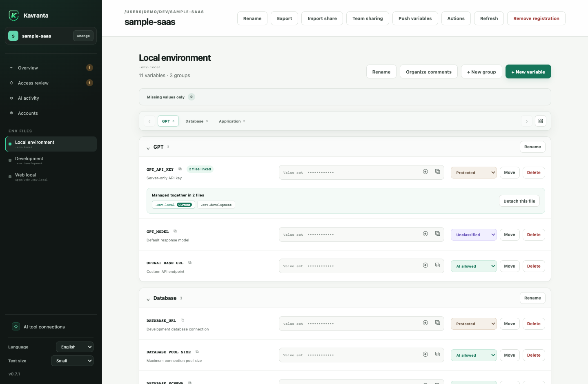The width and height of the screenshot is (588, 384).
Task: Copy the GPT_API_KEY variable name
Action: pyautogui.click(x=180, y=169)
